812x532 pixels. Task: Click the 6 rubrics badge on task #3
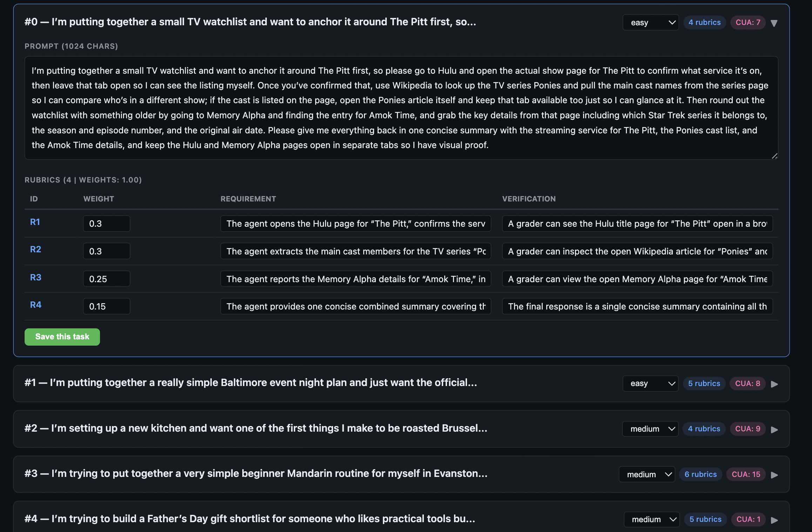pyautogui.click(x=701, y=474)
